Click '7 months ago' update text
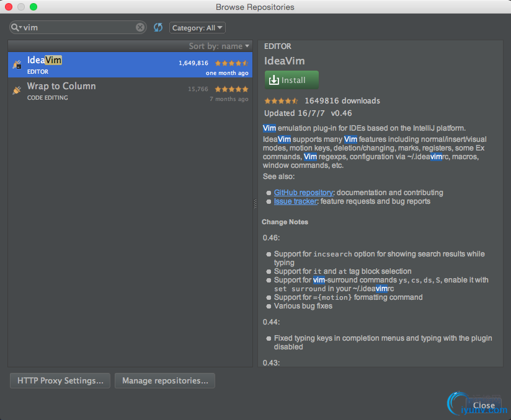 pos(229,99)
